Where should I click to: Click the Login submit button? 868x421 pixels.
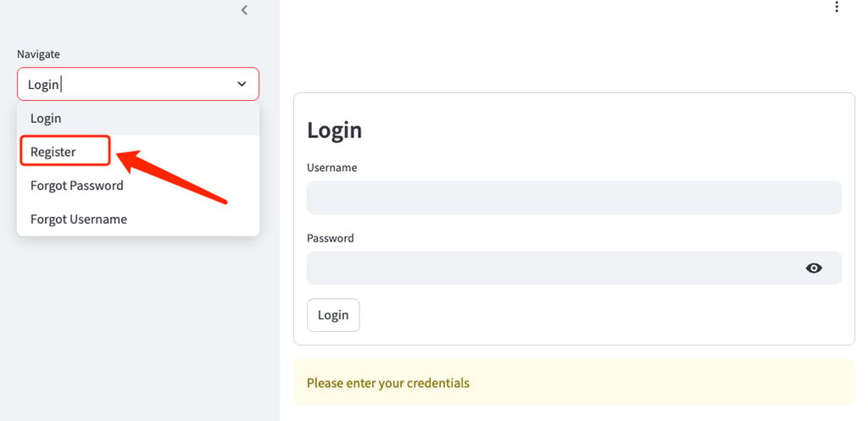333,315
